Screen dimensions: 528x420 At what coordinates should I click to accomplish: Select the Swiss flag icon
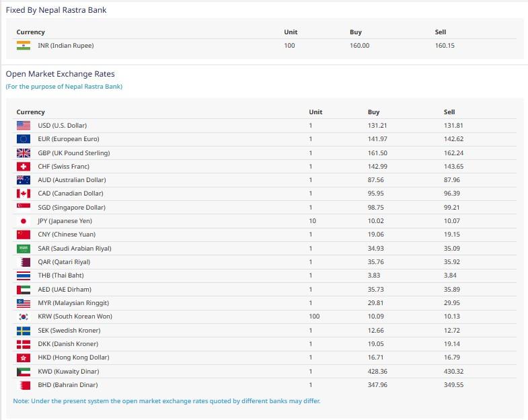click(24, 167)
